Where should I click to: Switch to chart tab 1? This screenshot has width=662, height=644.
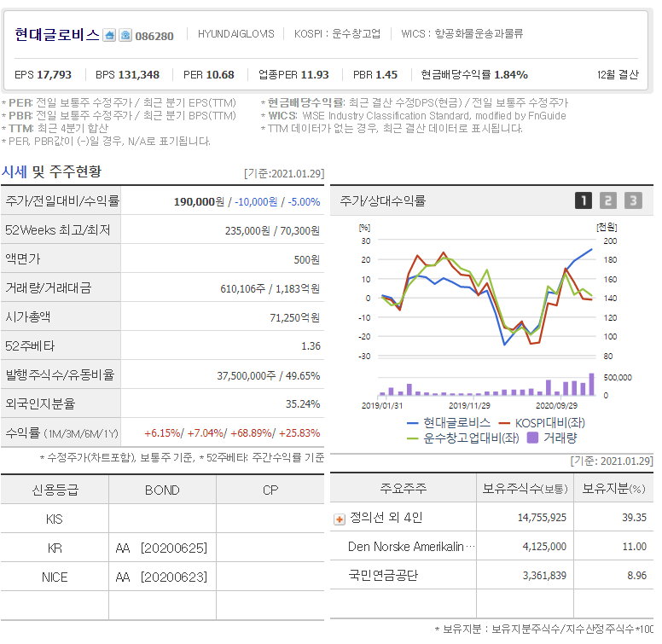pos(583,200)
